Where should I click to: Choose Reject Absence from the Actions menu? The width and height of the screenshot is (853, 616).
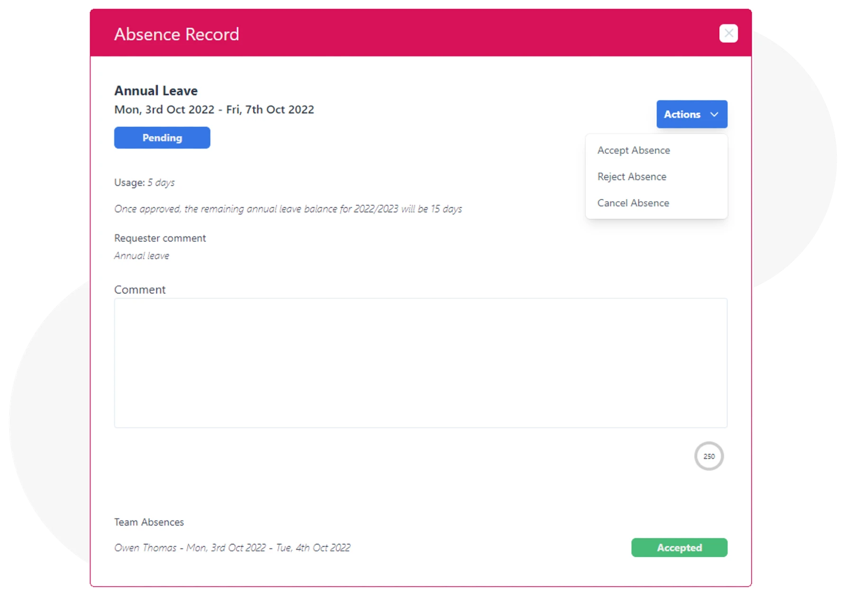click(632, 176)
